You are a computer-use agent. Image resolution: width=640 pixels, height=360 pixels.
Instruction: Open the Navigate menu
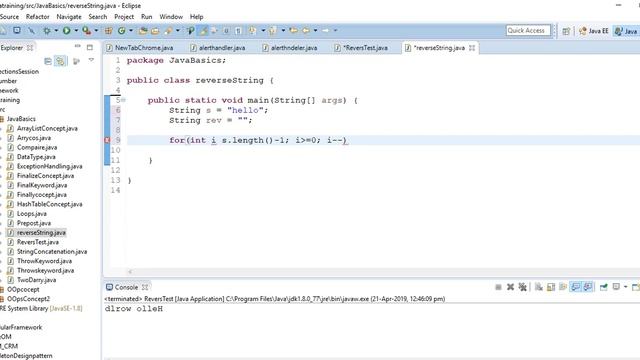[69, 17]
